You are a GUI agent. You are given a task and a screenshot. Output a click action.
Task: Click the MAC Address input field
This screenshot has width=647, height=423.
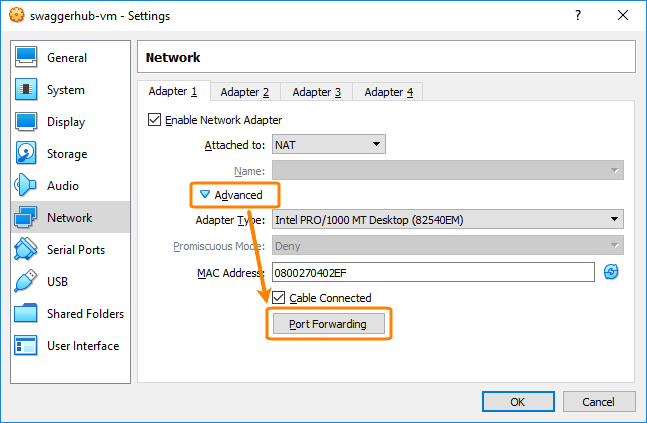(x=432, y=272)
